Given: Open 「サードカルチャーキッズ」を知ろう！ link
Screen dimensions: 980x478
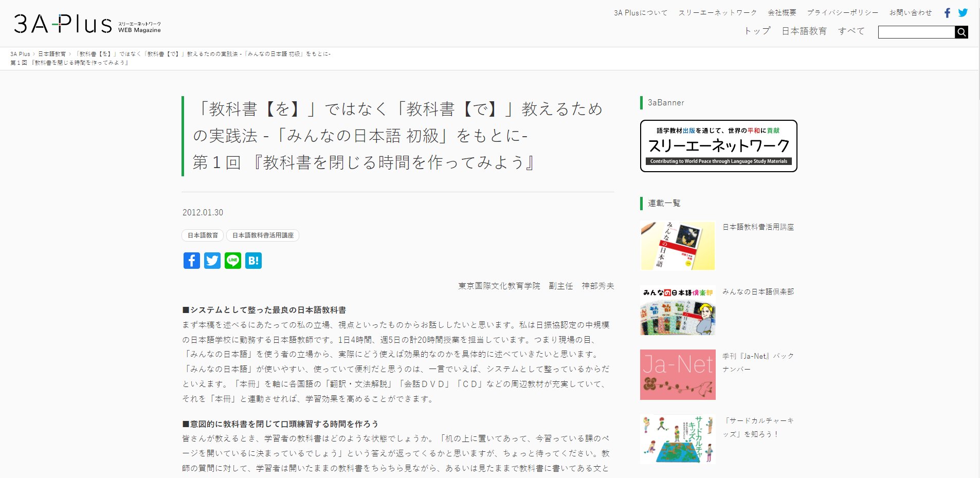Looking at the screenshot, I should (x=758, y=427).
